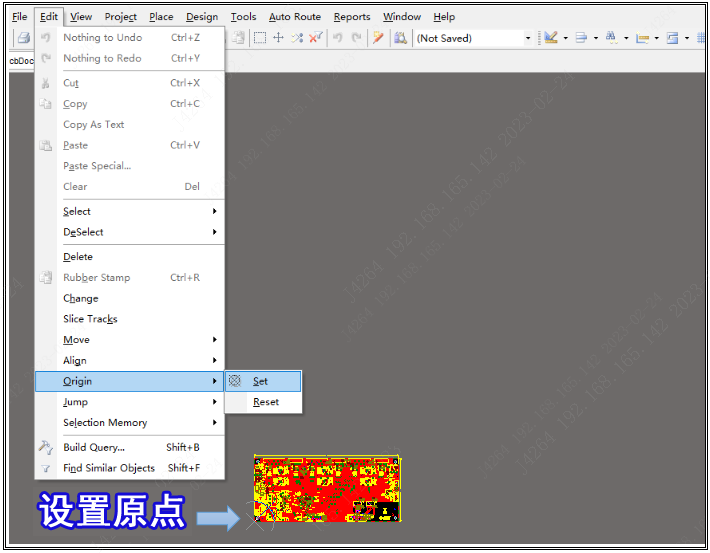Click the clear filter pencil icon

coord(378,38)
